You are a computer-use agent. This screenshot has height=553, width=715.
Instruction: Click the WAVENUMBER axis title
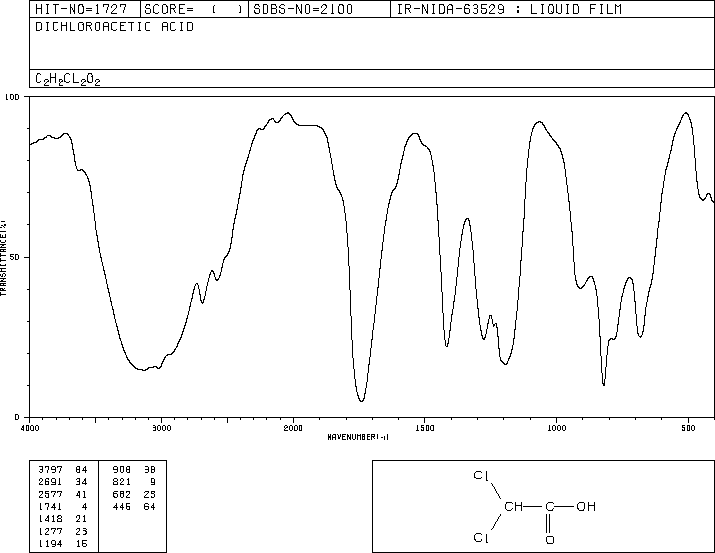(358, 437)
